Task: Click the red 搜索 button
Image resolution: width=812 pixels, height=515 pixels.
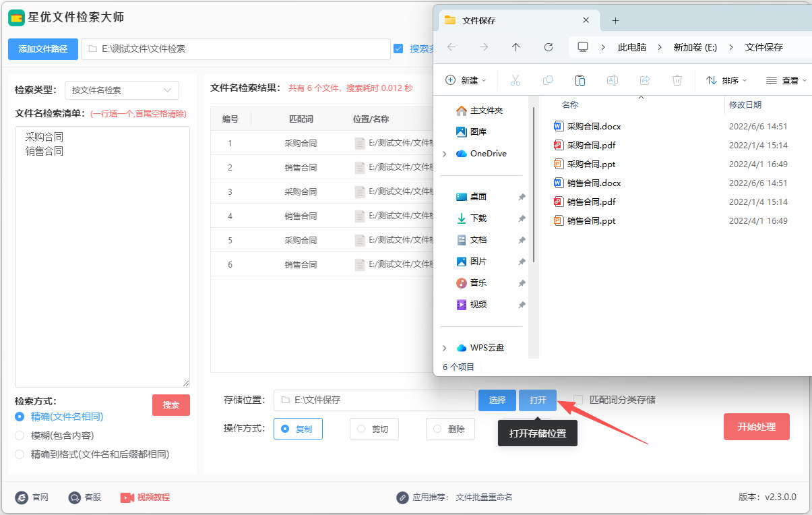Action: [171, 405]
